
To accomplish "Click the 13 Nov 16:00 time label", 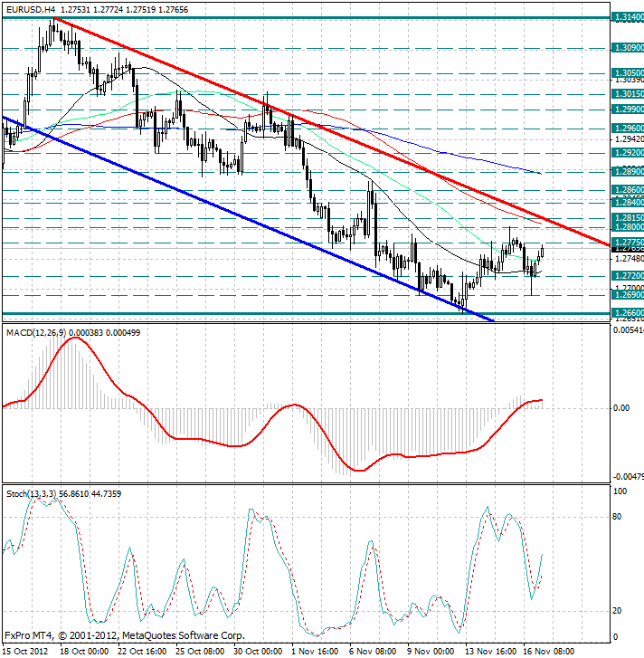I will click(490, 652).
